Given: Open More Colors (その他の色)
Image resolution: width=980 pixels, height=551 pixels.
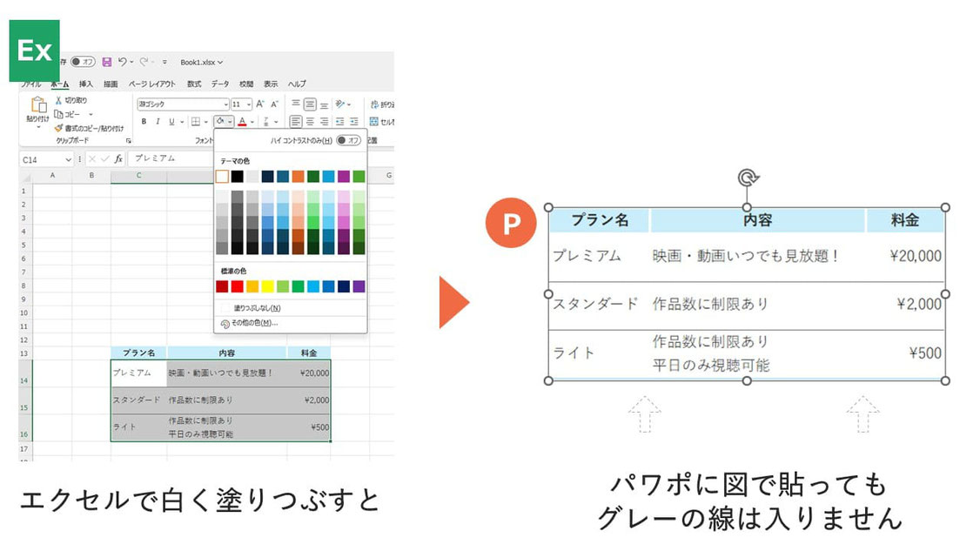Looking at the screenshot, I should point(290,323).
